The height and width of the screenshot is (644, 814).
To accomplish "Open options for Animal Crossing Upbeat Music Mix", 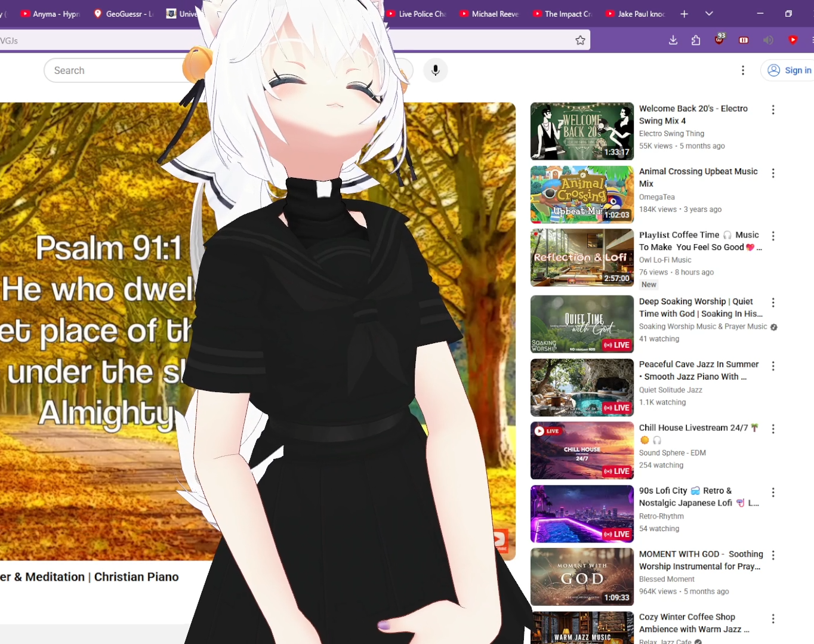I will [773, 173].
